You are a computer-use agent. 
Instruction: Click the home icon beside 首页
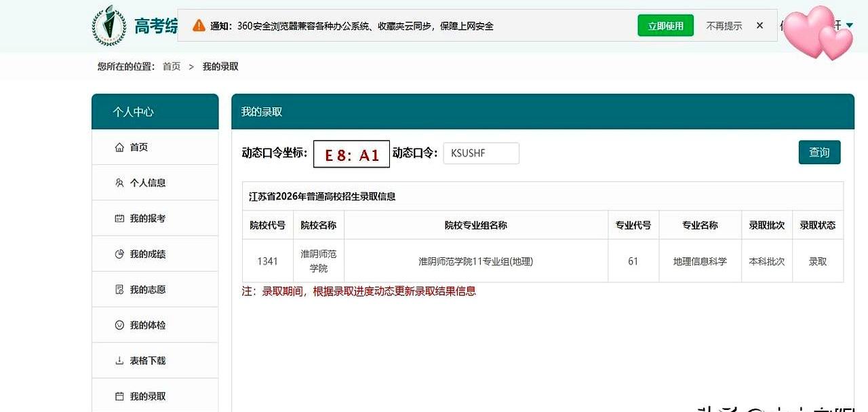[119, 147]
